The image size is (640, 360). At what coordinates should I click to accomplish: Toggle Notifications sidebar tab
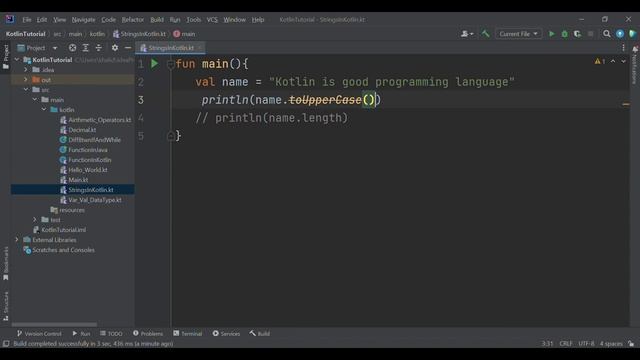[635, 65]
